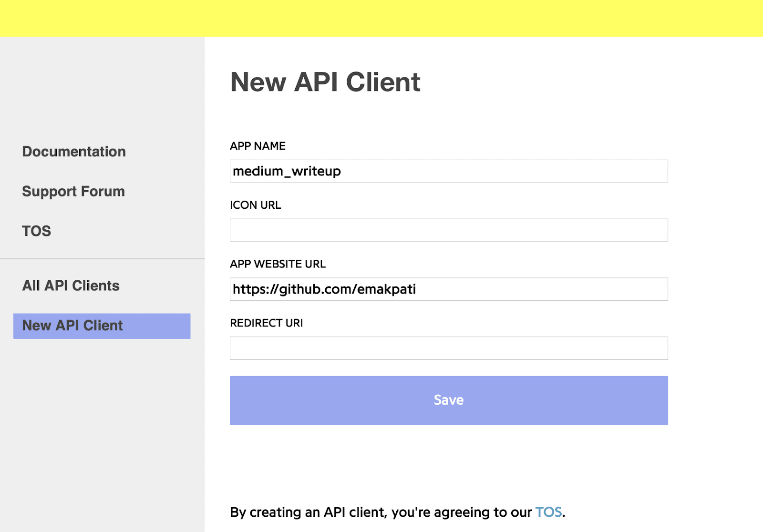Click the yellow banner at the top
Screen dimensions: 763x532
coord(381,18)
